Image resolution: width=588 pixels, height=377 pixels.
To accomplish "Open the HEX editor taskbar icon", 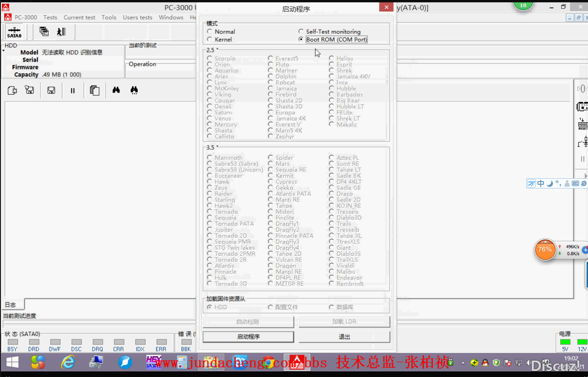I will point(153,362).
